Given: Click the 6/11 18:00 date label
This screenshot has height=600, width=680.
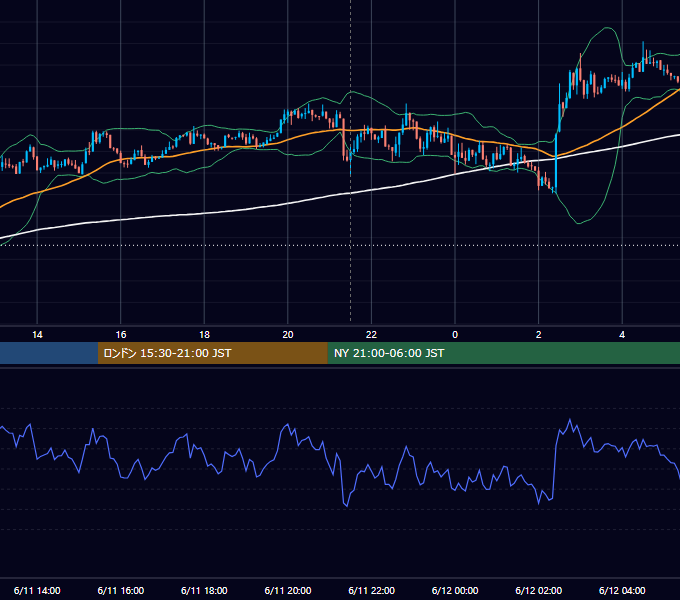Looking at the screenshot, I should [204, 590].
